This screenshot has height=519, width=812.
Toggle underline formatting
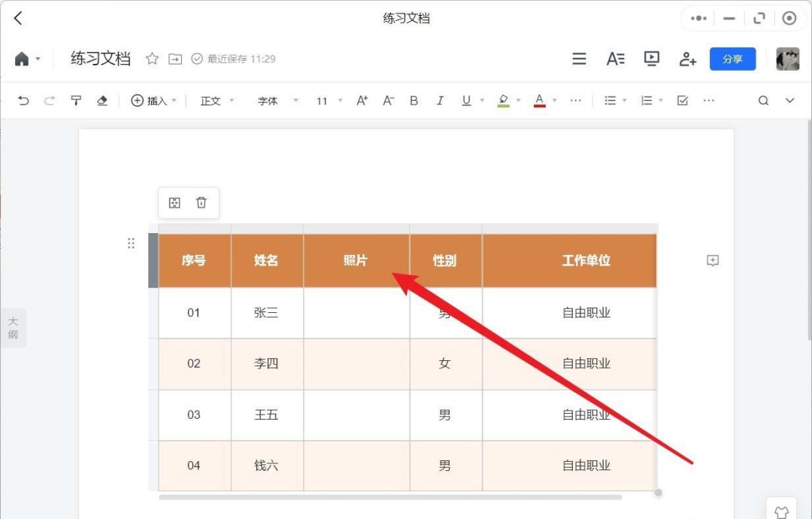tap(465, 99)
